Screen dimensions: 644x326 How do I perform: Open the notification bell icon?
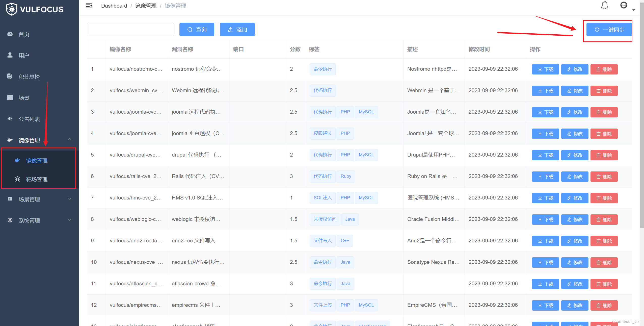(x=604, y=5)
